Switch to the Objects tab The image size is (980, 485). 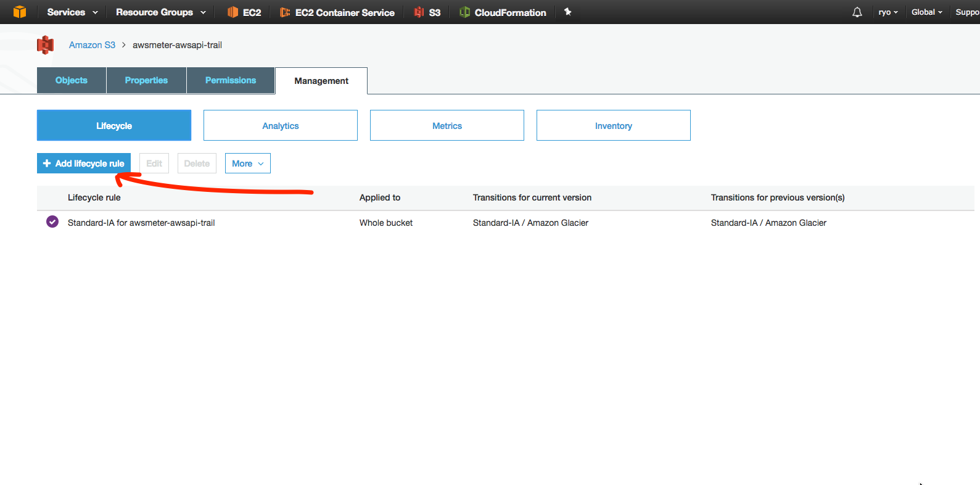pyautogui.click(x=72, y=80)
